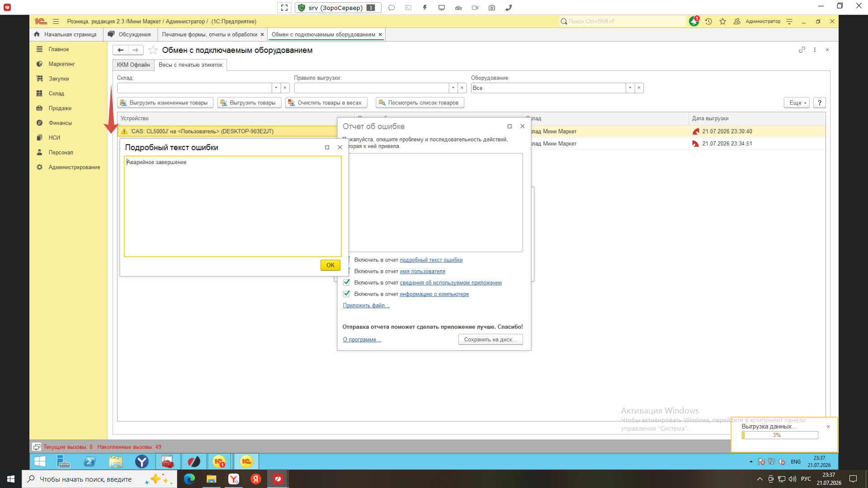This screenshot has width=868, height=488.
Task: Open PowerShell icon in remote taskbar
Action: pos(90,461)
